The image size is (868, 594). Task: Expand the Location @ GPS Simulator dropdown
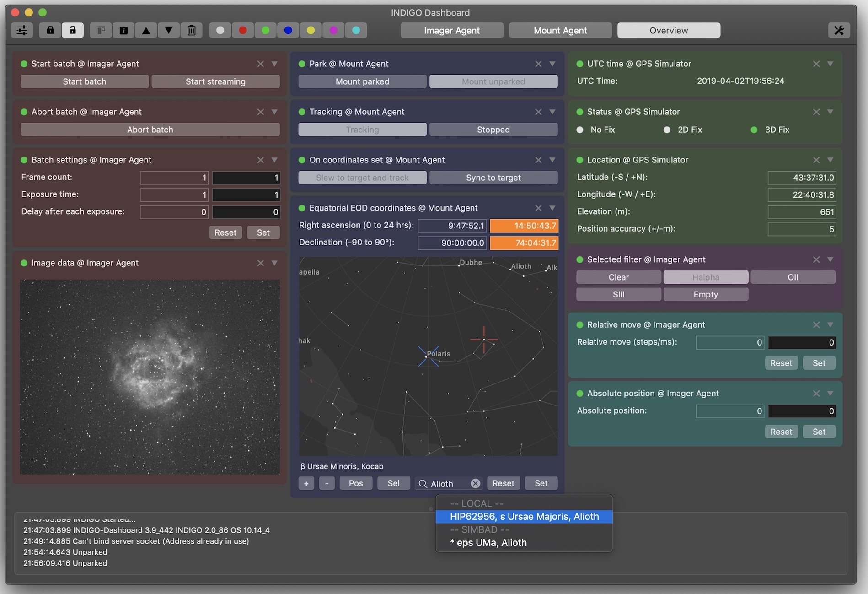tap(830, 160)
